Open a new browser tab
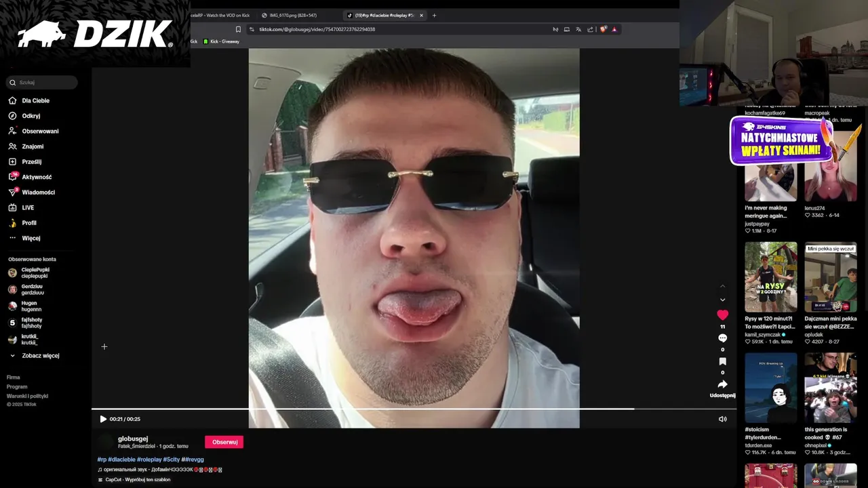Screen dimensions: 868x488 [434, 15]
